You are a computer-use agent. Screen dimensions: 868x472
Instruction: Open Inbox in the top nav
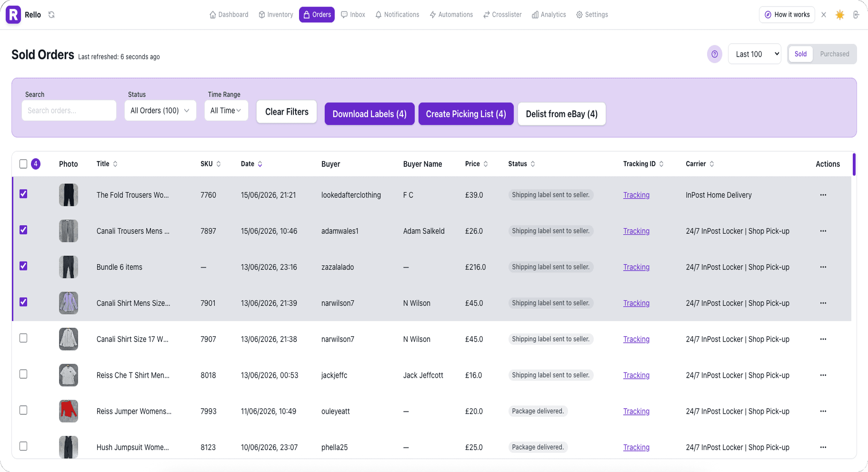click(x=353, y=15)
